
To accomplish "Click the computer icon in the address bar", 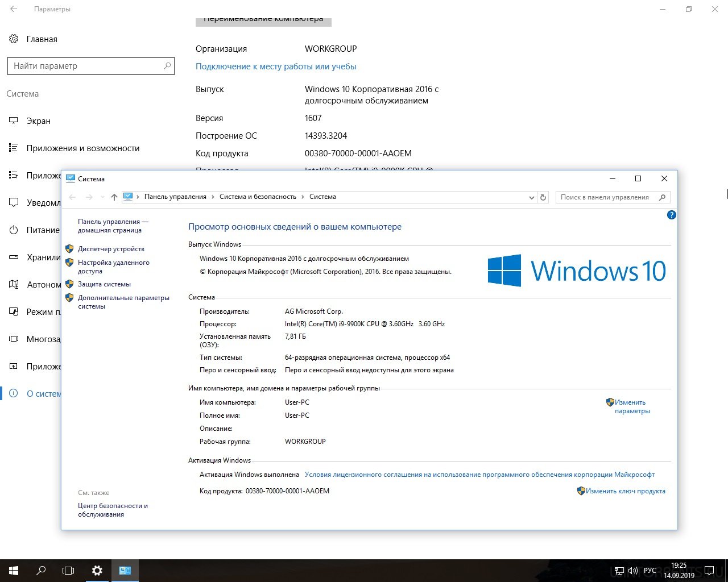I will click(x=128, y=197).
